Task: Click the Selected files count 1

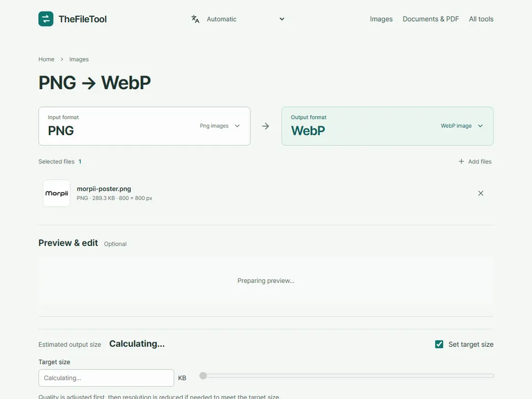Action: point(80,161)
